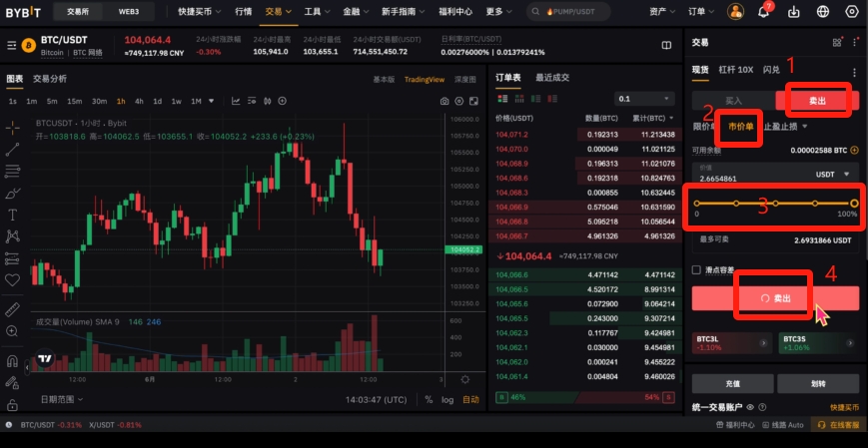Switch to the Recent Trades tab
868x448 pixels.
(552, 79)
